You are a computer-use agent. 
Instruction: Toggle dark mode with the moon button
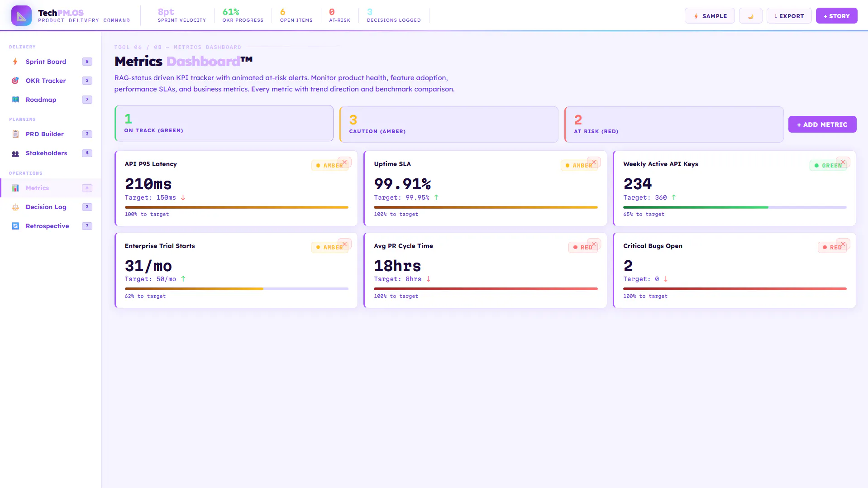[751, 16]
